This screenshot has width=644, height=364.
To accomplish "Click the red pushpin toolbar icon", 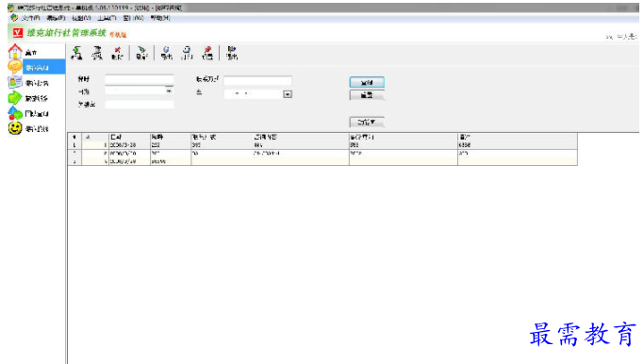I will click(207, 53).
